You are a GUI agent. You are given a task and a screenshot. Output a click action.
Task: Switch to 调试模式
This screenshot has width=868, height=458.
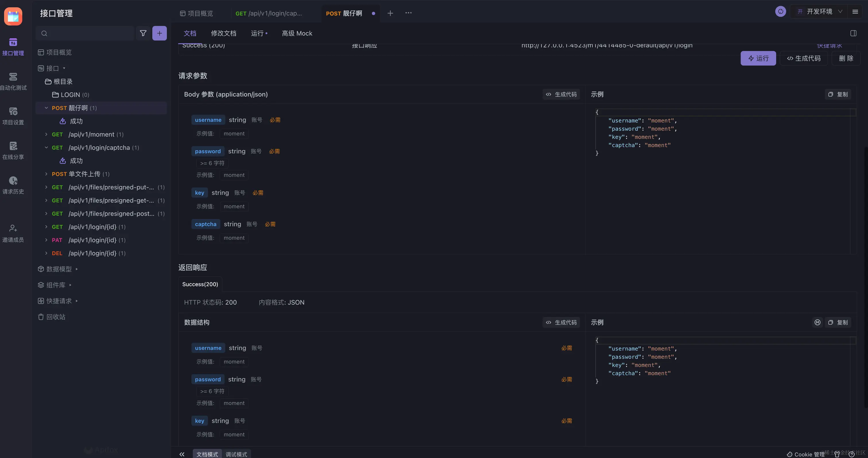click(x=236, y=454)
